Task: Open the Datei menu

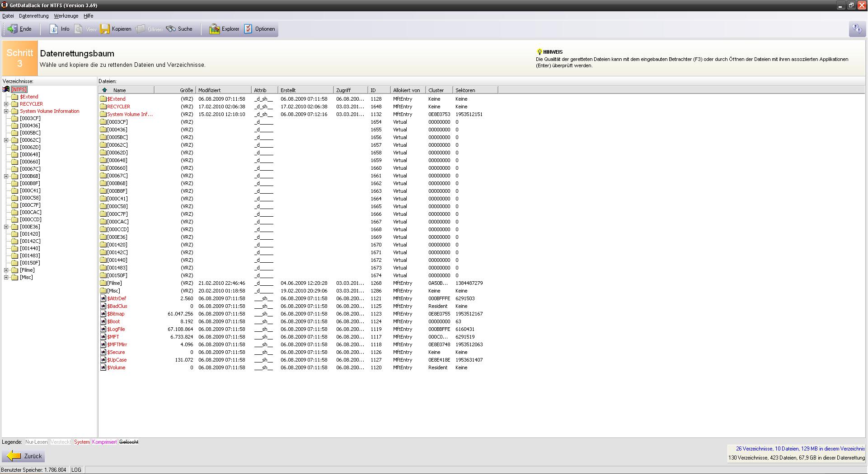Action: tap(8, 16)
